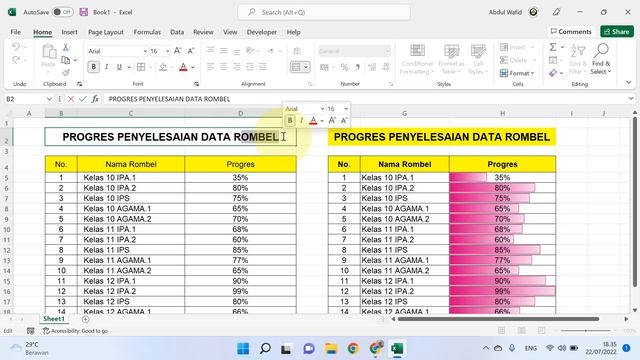Click the Increase Indent icon
640x360 pixels.
(263, 67)
